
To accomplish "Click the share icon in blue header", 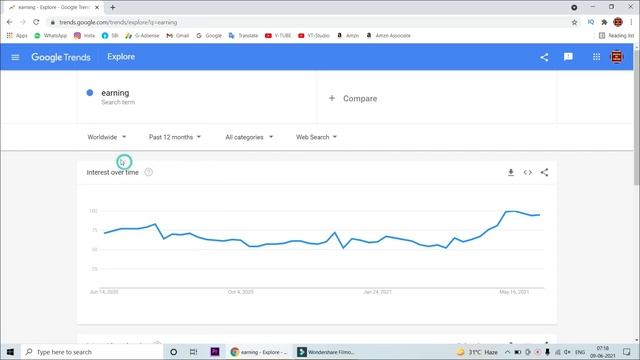I will point(544,57).
